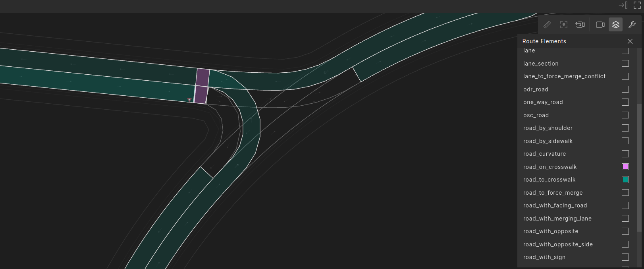Click the reset camera view icon
The height and width of the screenshot is (269, 644).
[580, 25]
